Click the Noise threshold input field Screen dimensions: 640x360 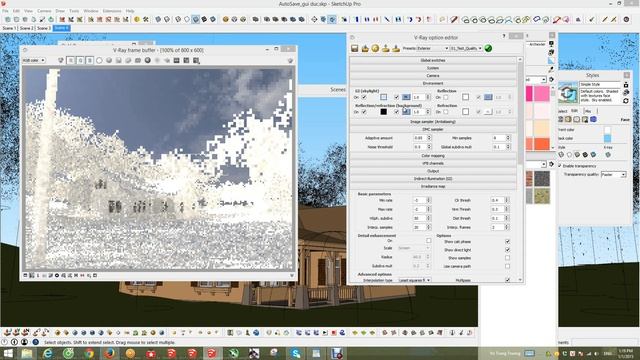coord(420,147)
